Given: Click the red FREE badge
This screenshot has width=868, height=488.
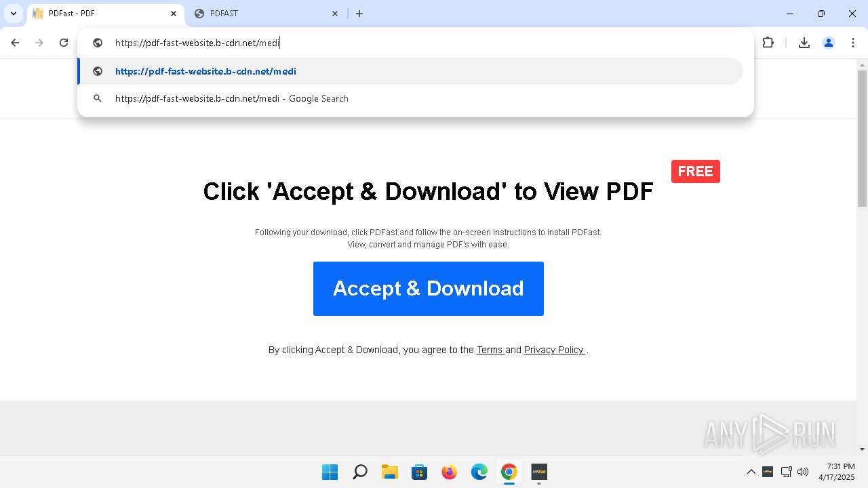Looking at the screenshot, I should click(x=696, y=171).
